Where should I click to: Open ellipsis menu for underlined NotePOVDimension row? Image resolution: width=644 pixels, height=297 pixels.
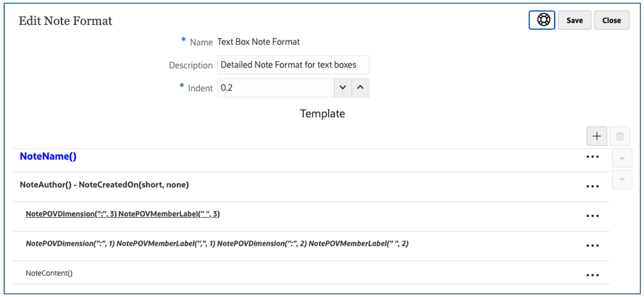(x=592, y=216)
